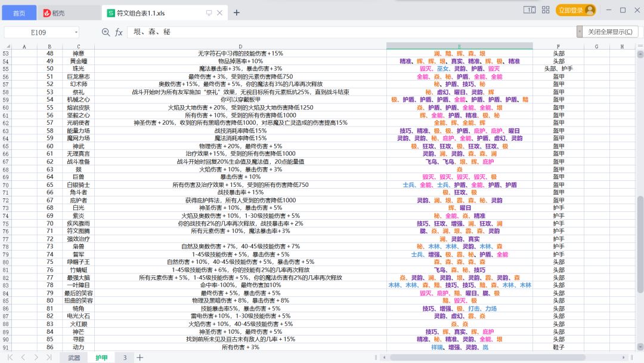
Task: Expand the Name Box dropdown arrow
Action: (76, 32)
